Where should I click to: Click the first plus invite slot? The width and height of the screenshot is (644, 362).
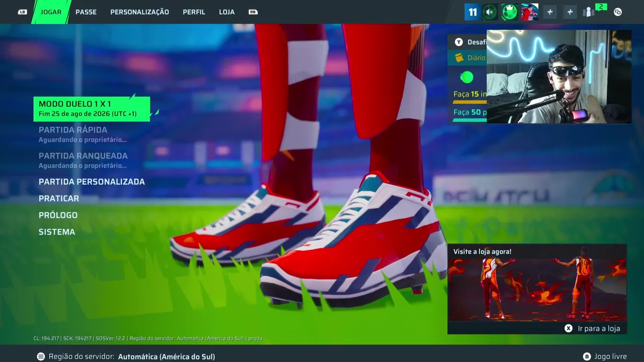pyautogui.click(x=550, y=12)
